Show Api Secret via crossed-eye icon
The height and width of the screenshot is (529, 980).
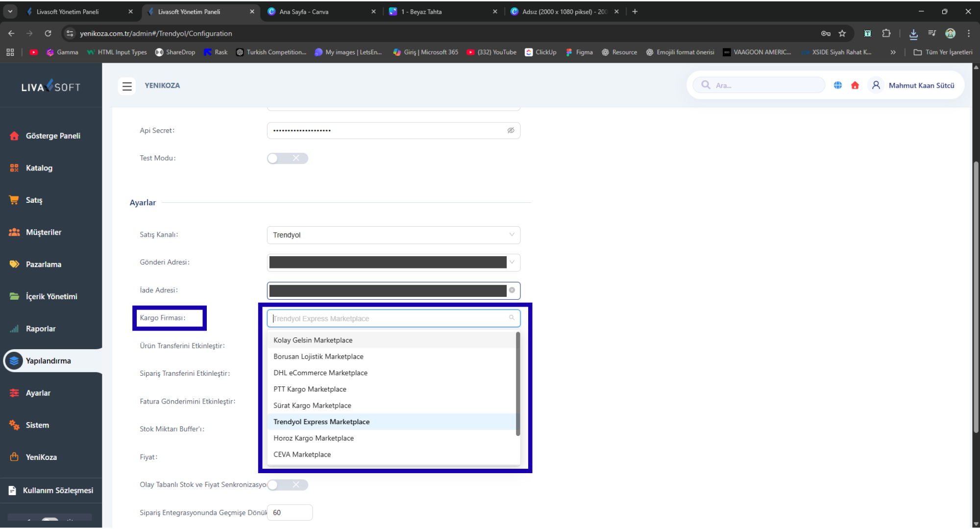pos(511,130)
